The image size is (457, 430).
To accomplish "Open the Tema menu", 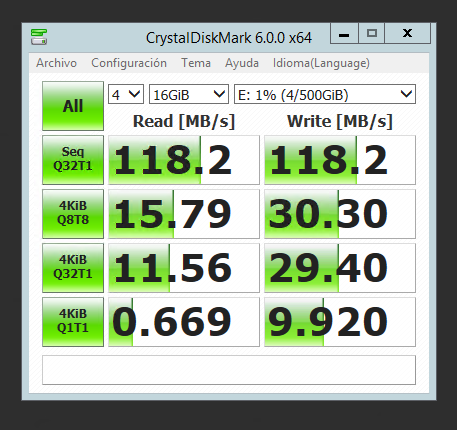I will click(x=196, y=63).
